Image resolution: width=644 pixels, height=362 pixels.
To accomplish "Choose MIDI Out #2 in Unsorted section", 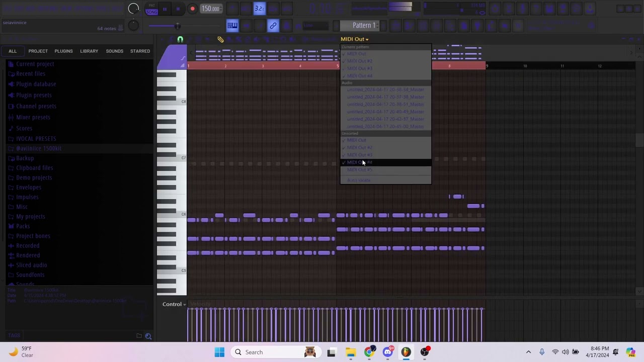I will [x=385, y=148].
